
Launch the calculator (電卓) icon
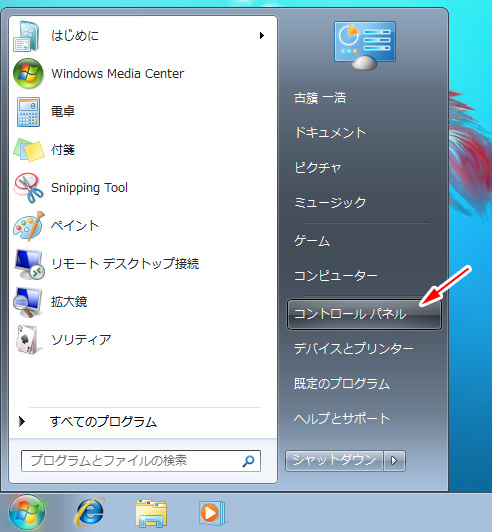tap(28, 112)
